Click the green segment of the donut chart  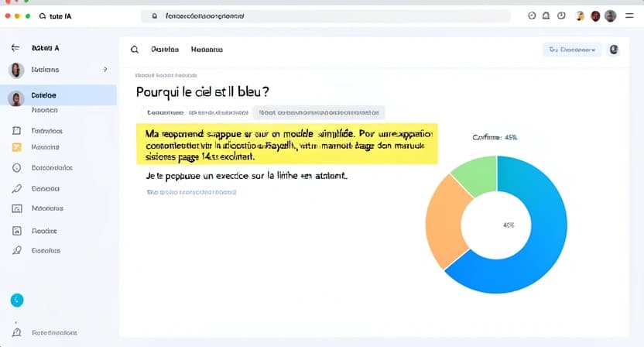[x=478, y=174]
